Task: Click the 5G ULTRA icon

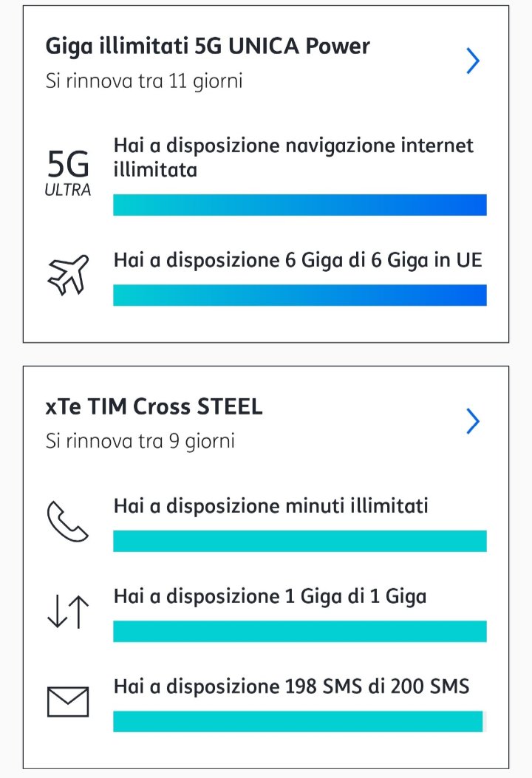Action: pos(69,172)
